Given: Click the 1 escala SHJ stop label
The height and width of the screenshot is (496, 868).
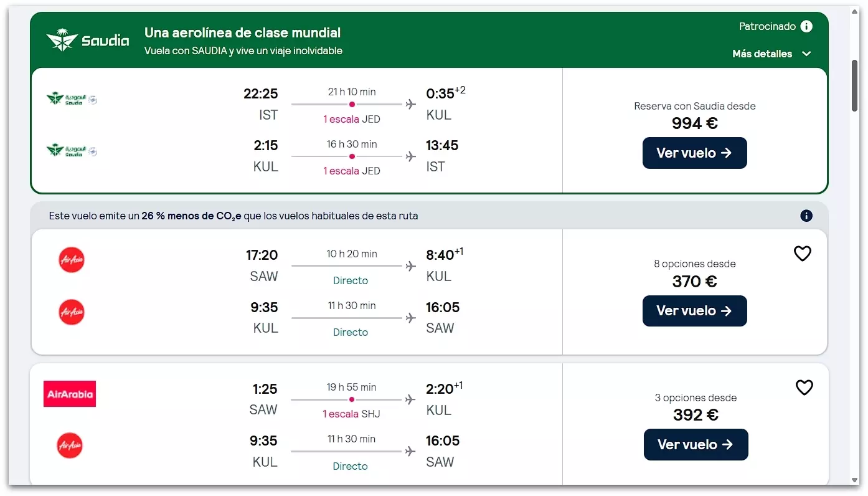Looking at the screenshot, I should coord(351,414).
